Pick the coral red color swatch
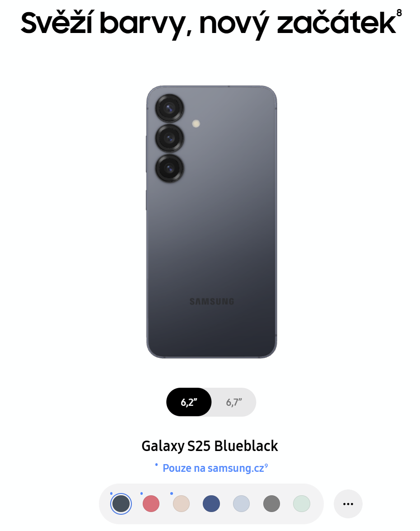Viewport: 420px width, 531px height. pos(151,503)
